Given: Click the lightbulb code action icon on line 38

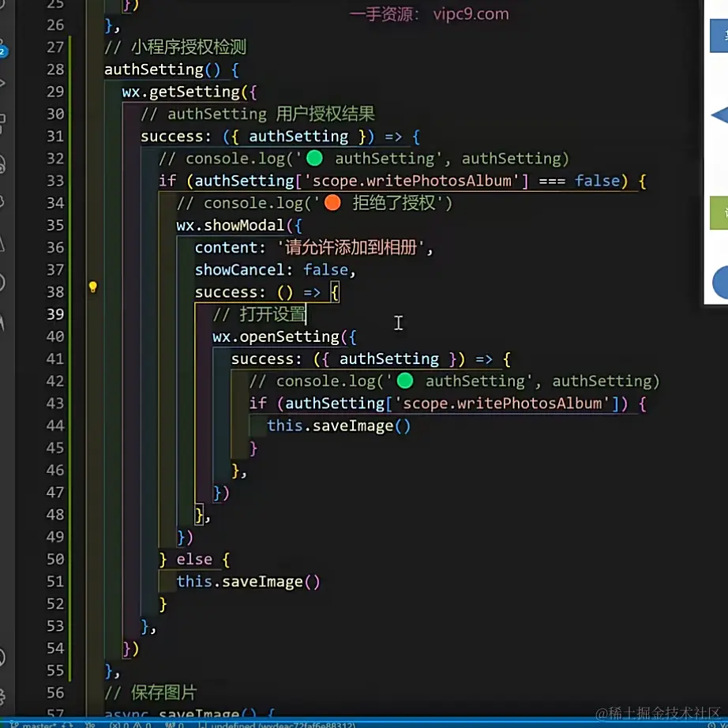Looking at the screenshot, I should pos(93,287).
